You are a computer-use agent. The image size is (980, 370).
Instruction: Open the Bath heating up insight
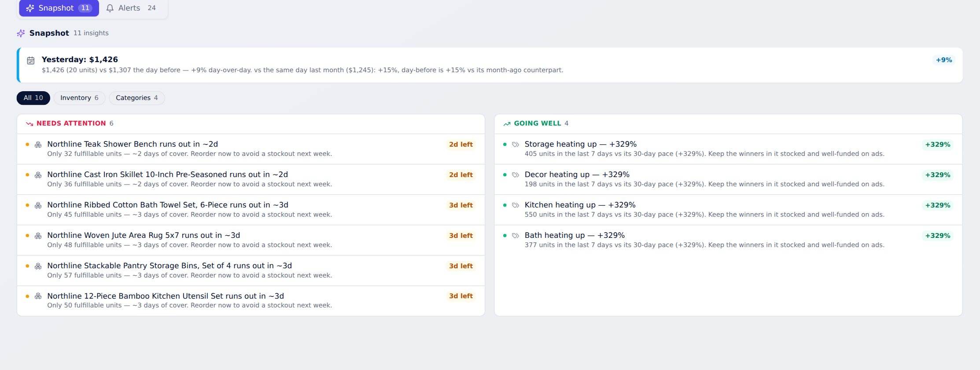728,240
